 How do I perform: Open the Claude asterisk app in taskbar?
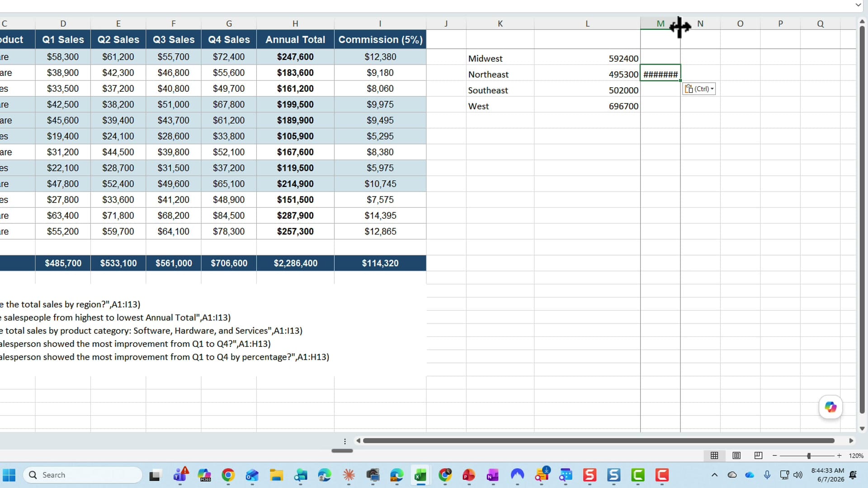349,475
